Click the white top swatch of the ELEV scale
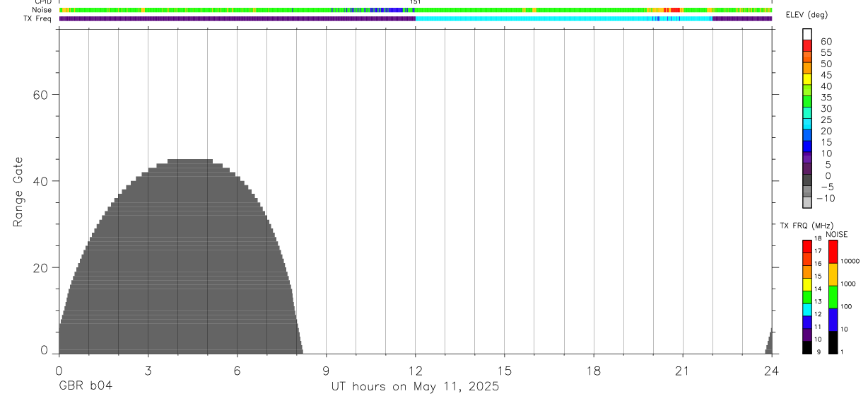 pyautogui.click(x=807, y=34)
